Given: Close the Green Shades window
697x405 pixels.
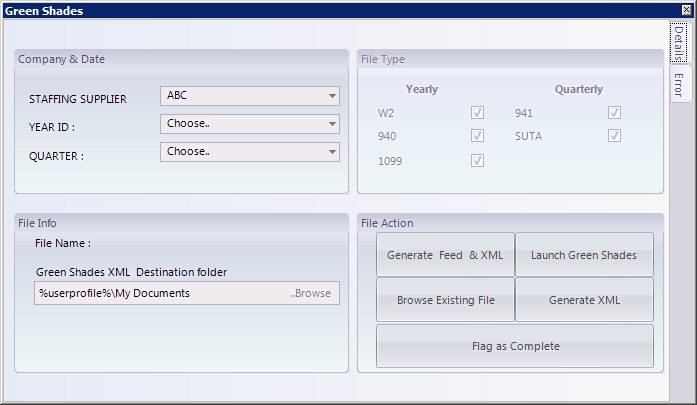Looking at the screenshot, I should 686,10.
